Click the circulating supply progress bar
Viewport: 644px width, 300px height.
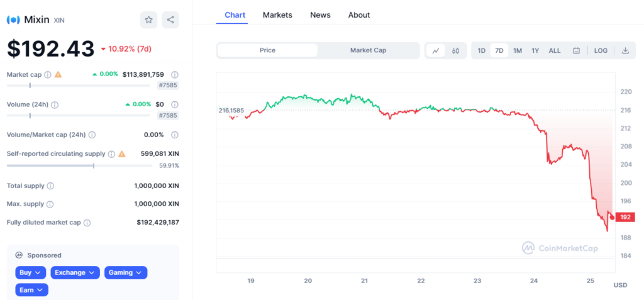click(x=79, y=165)
